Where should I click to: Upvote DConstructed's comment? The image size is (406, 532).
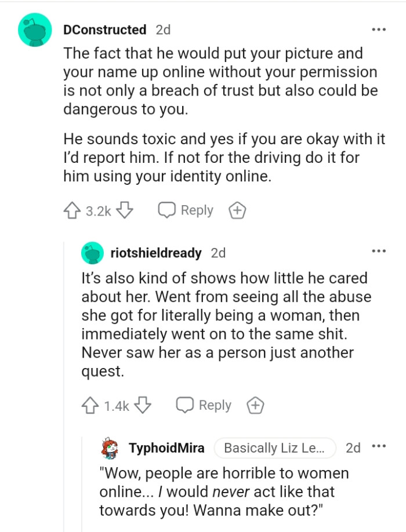(x=71, y=210)
